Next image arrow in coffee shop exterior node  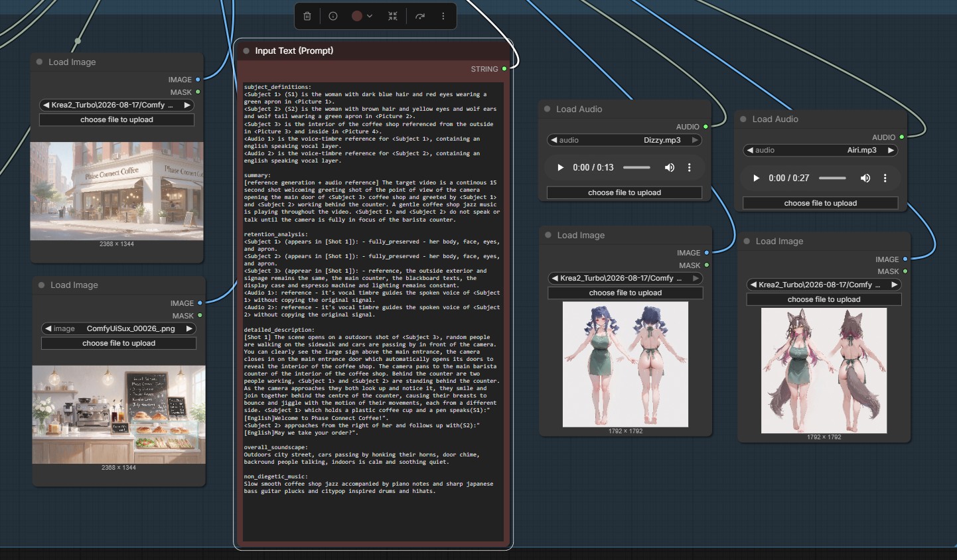[x=187, y=105]
